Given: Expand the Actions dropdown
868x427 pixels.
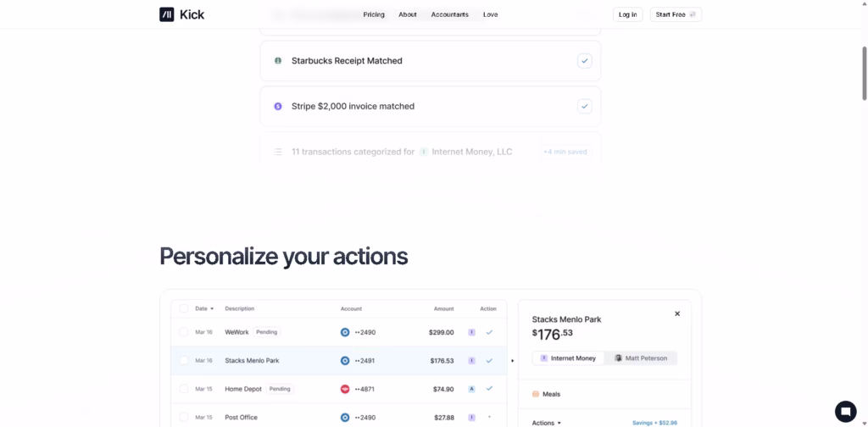Looking at the screenshot, I should tap(547, 423).
